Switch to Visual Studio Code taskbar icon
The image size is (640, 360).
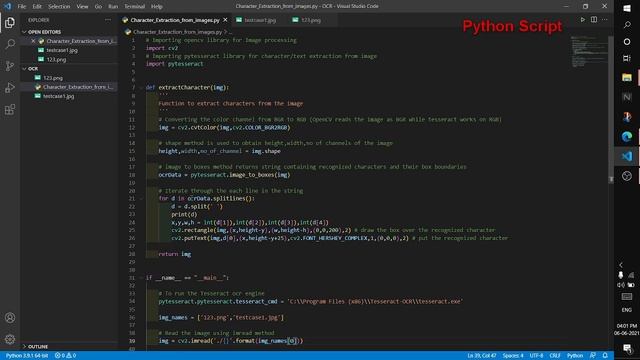627,156
